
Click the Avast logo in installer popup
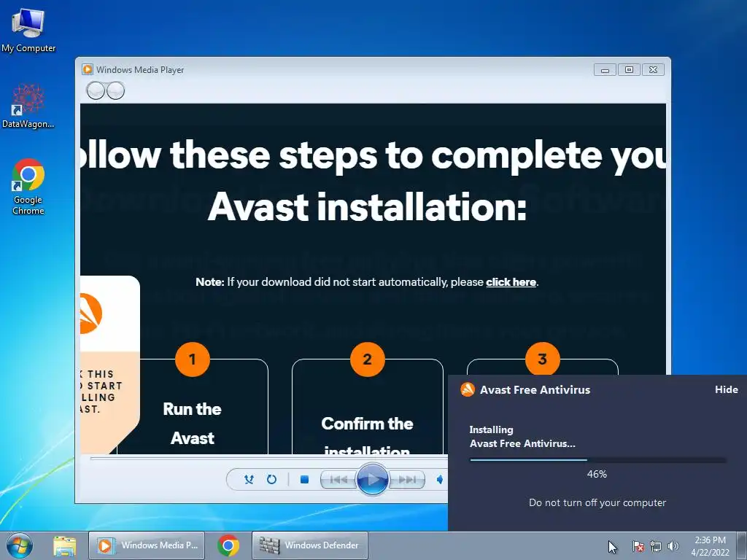tap(468, 389)
